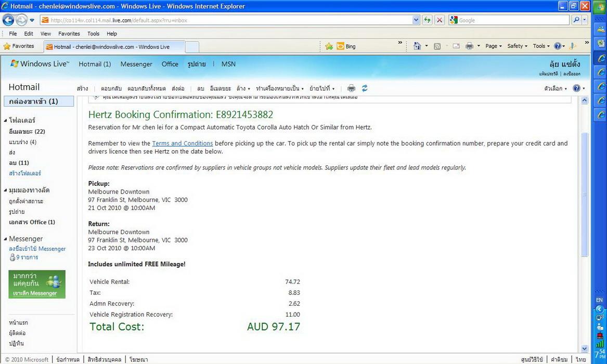Open MSN in top navigation
The width and height of the screenshot is (607, 364).
pyautogui.click(x=228, y=64)
